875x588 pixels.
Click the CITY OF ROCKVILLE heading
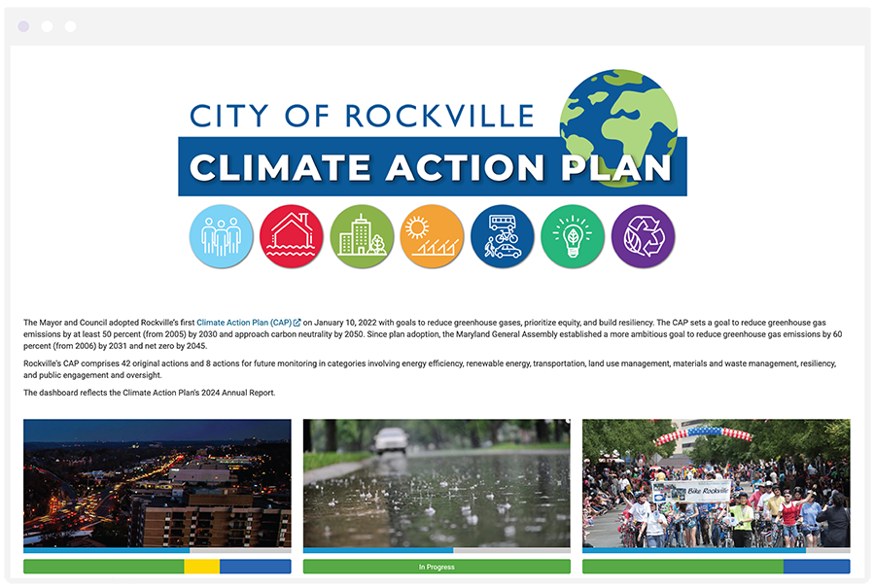362,116
